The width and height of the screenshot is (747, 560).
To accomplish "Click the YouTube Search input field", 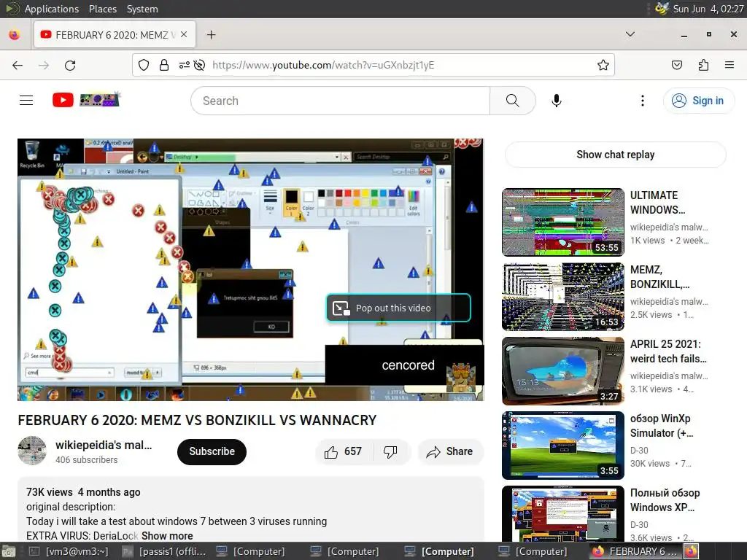I will tap(340, 101).
